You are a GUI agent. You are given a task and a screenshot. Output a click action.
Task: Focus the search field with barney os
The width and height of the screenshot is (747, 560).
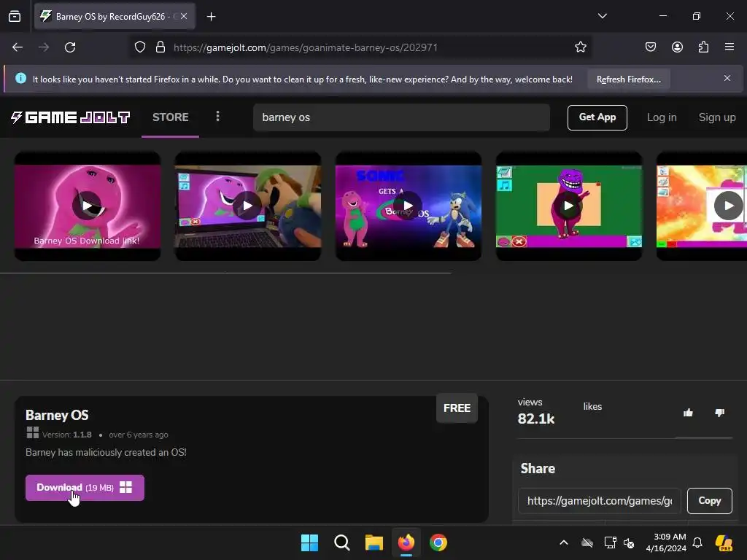[x=402, y=117]
